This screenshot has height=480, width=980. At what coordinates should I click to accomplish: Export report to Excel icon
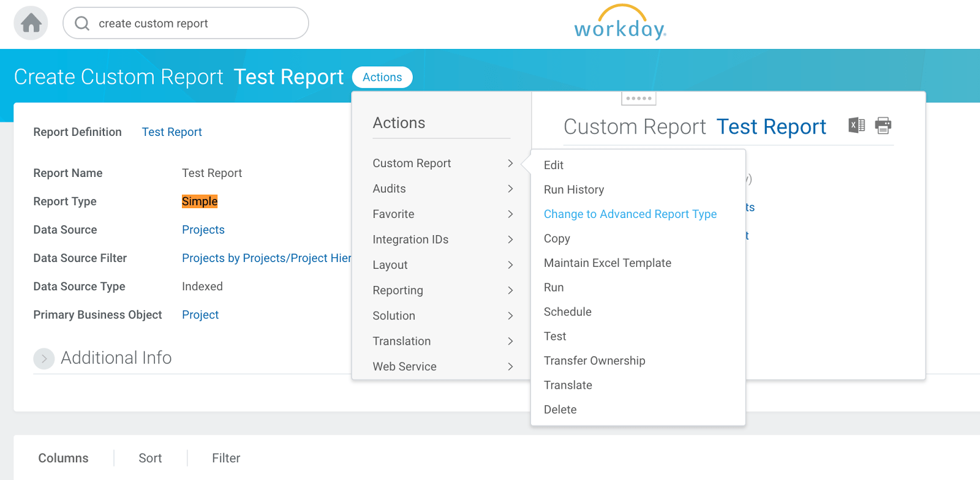click(856, 126)
